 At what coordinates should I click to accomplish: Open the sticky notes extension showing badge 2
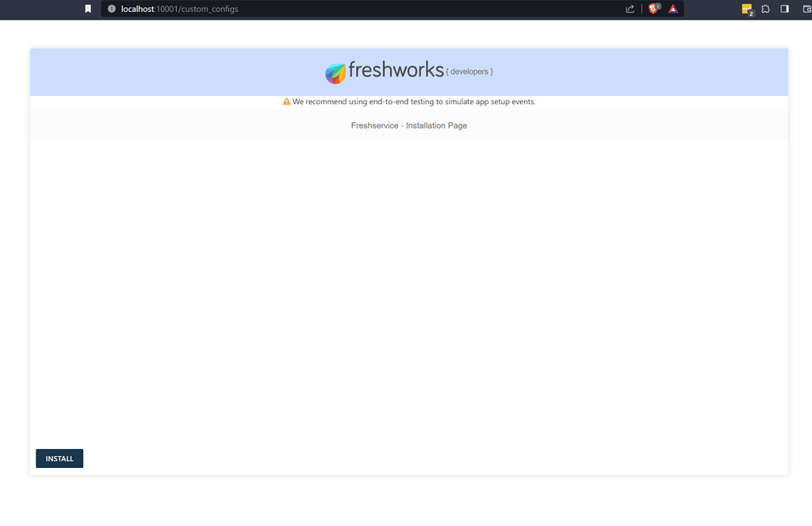tap(746, 7)
